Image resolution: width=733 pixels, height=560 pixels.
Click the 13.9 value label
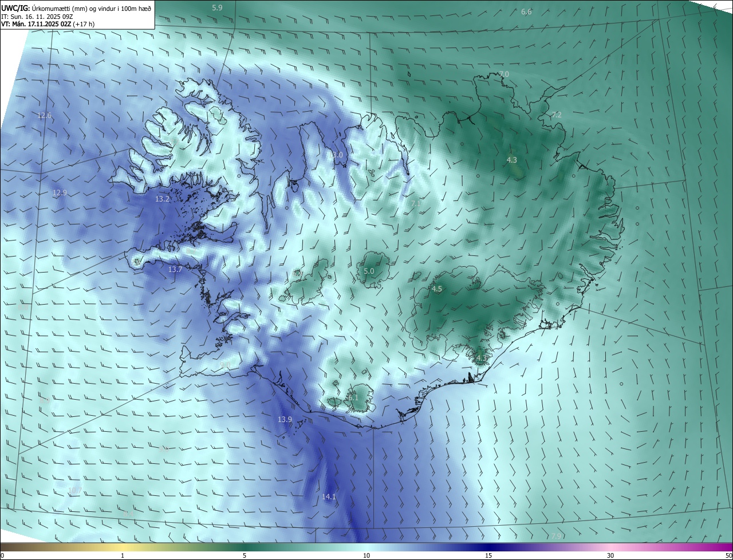285,419
